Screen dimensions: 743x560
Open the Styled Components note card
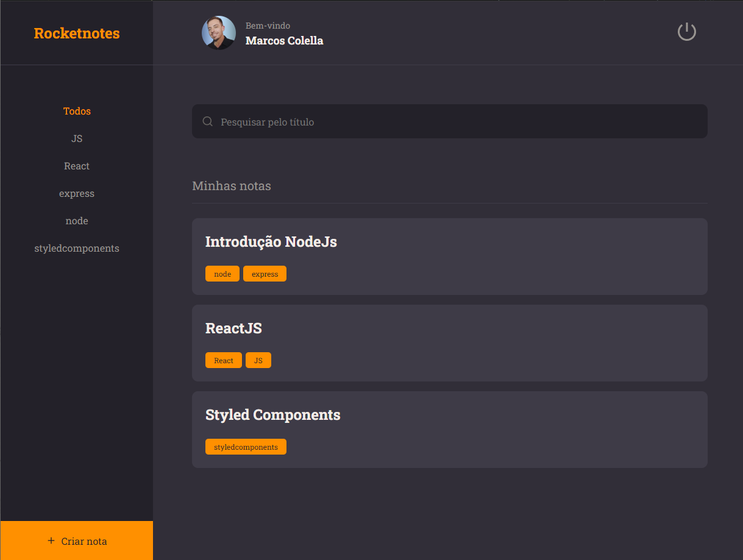(450, 430)
